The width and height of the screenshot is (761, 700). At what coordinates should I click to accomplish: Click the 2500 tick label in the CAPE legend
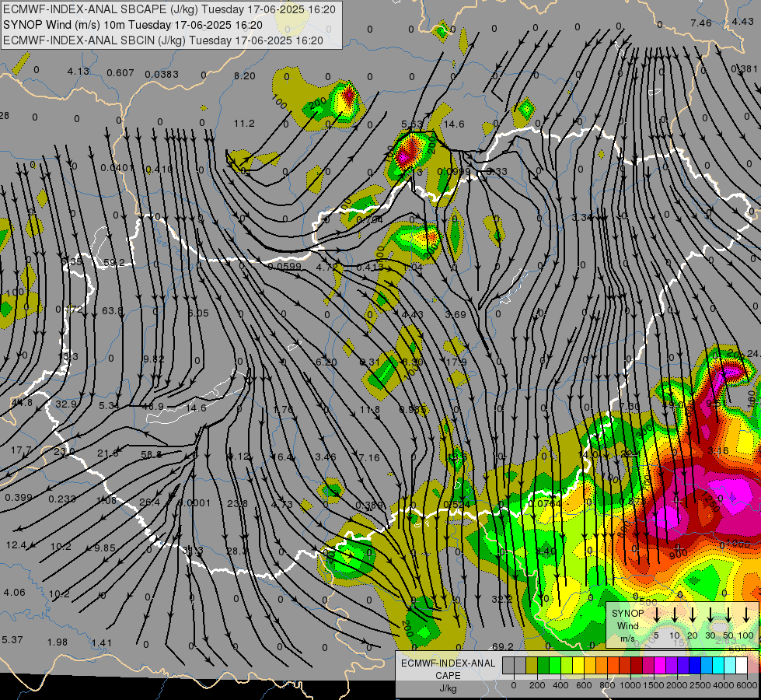tap(700, 685)
